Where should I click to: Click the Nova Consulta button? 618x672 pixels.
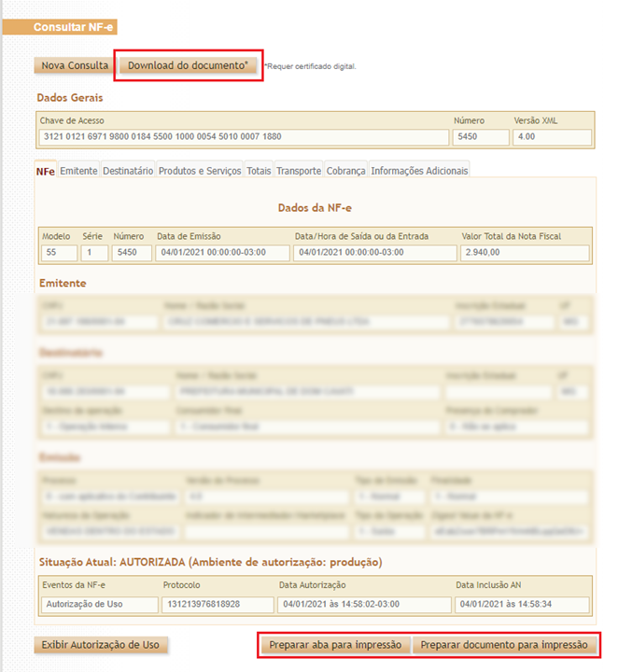pos(75,65)
